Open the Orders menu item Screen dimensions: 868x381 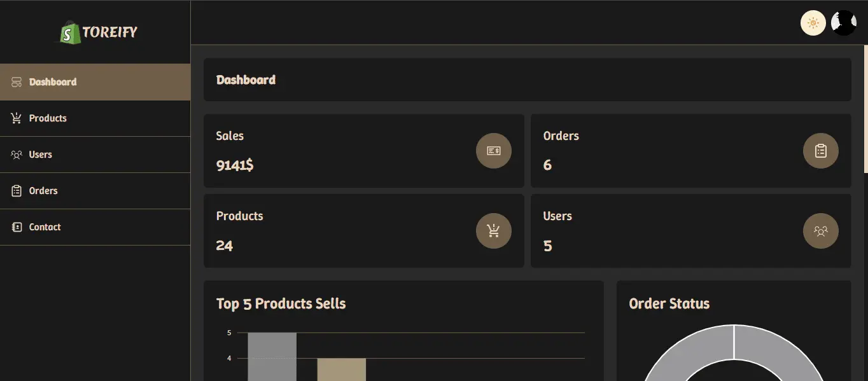point(95,191)
